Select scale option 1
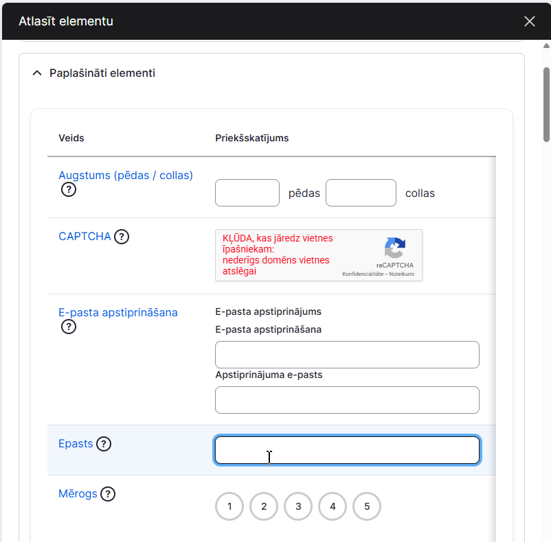The height and width of the screenshot is (542, 551). (229, 506)
